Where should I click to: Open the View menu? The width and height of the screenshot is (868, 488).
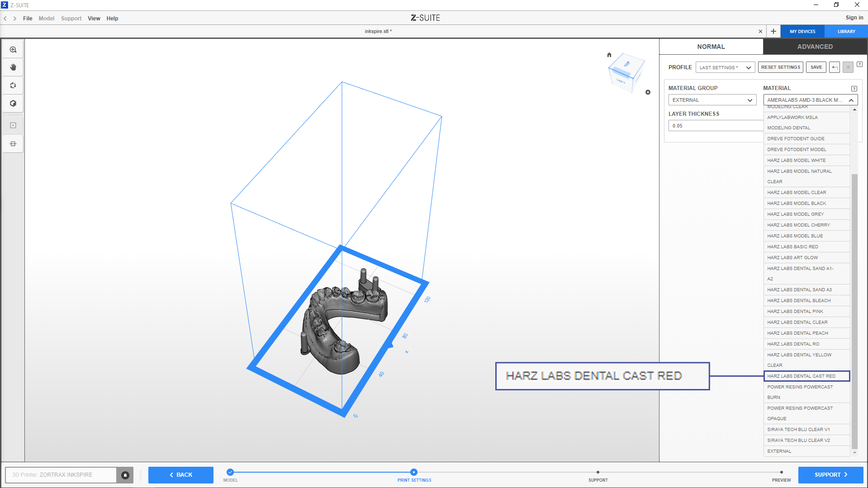click(94, 19)
